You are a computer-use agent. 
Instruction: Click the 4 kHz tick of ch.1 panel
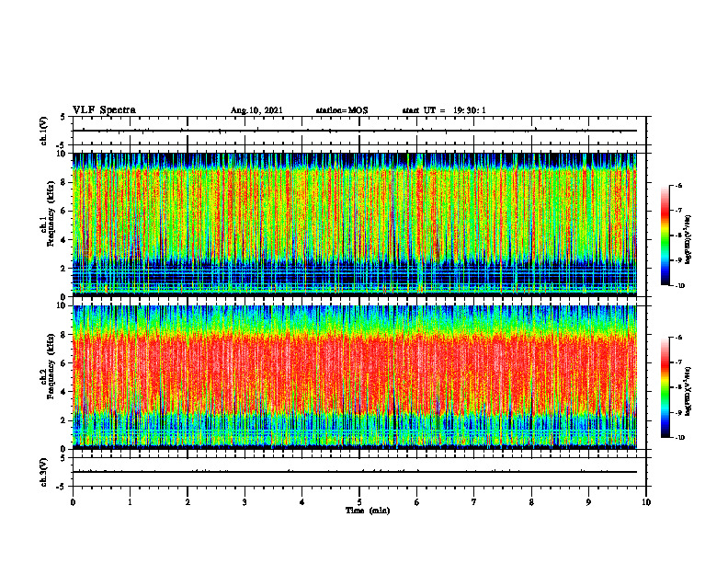pos(64,240)
